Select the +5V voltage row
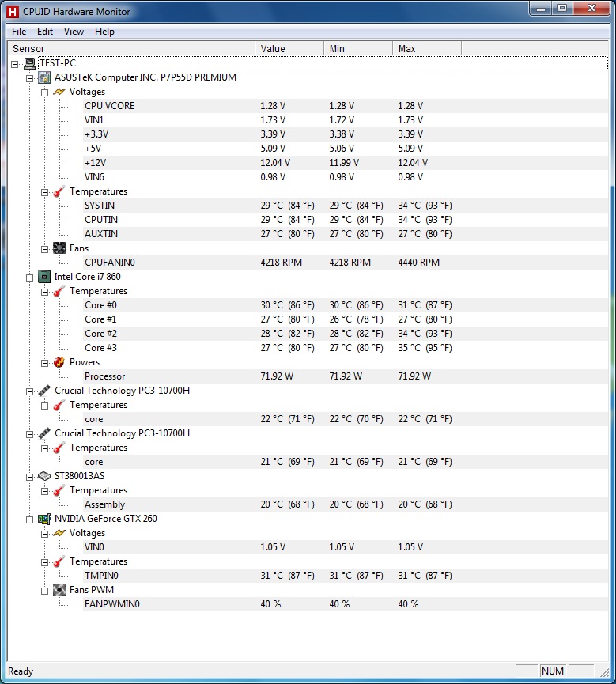 point(346,149)
